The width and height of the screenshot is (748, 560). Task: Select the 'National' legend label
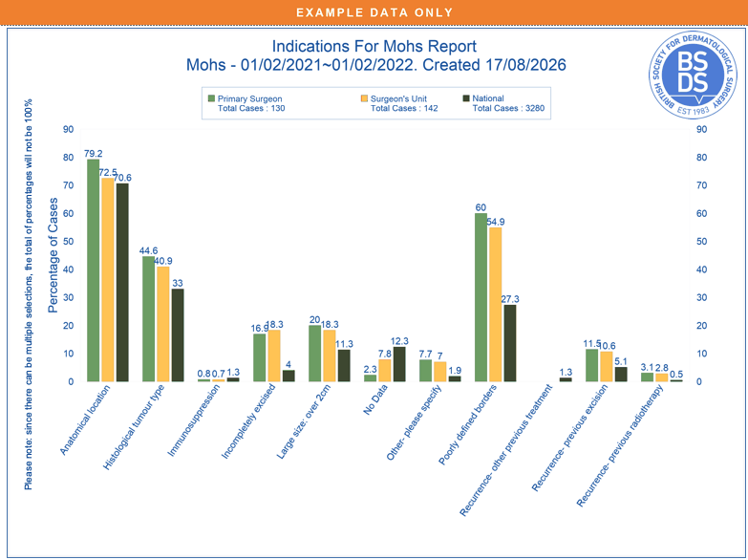488,98
